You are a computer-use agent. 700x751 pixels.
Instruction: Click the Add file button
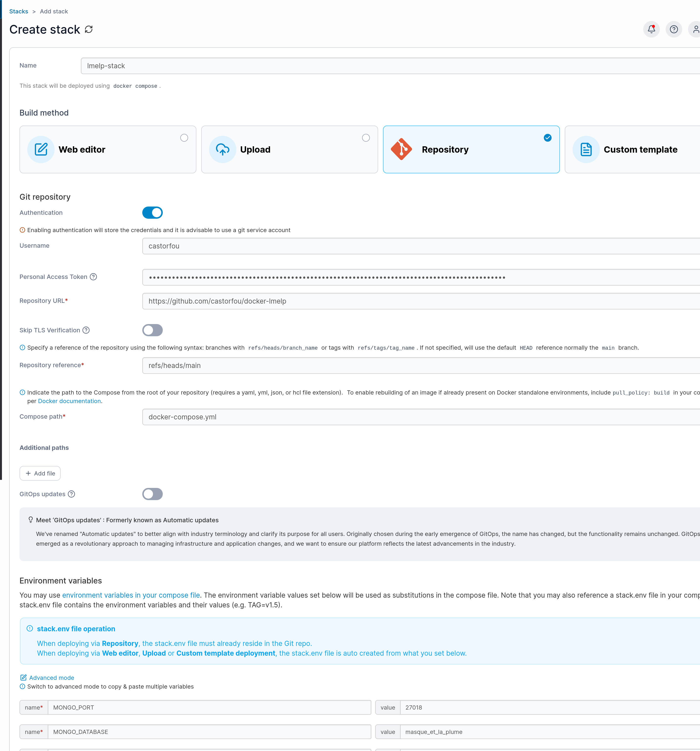[40, 473]
